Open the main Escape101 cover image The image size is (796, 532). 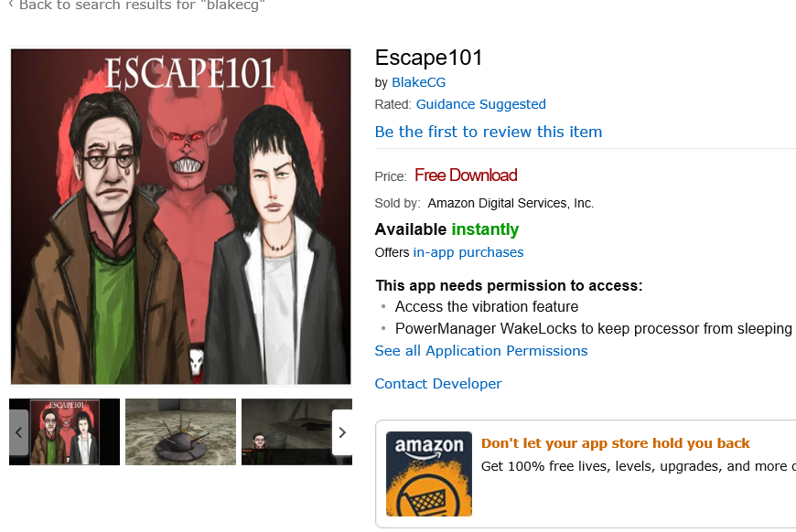pyautogui.click(x=181, y=217)
